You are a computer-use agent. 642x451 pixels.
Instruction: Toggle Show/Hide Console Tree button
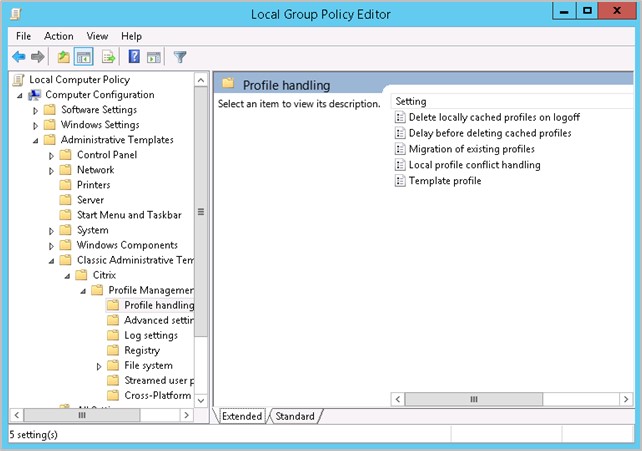83,57
